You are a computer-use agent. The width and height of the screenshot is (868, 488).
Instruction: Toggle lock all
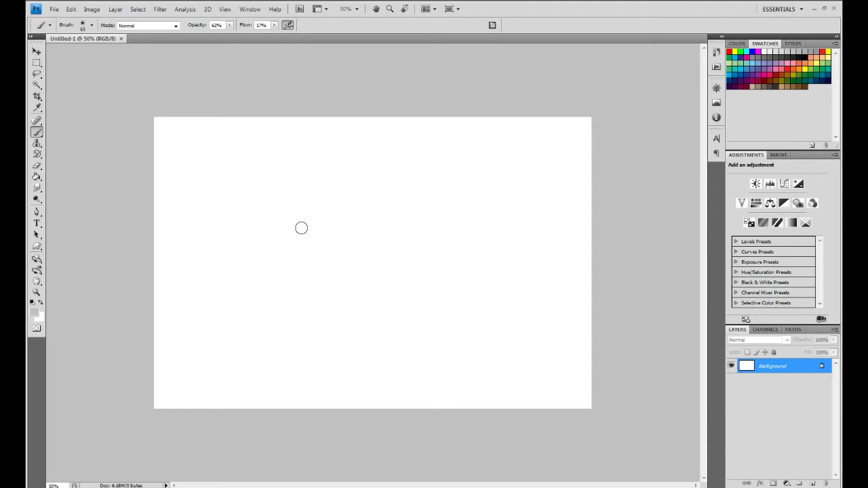[x=774, y=352]
